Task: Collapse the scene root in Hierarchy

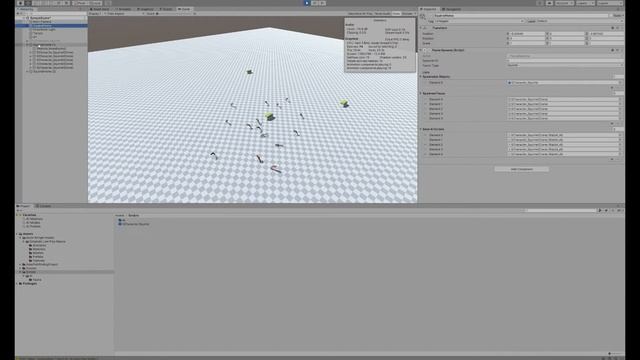Action: coord(24,18)
